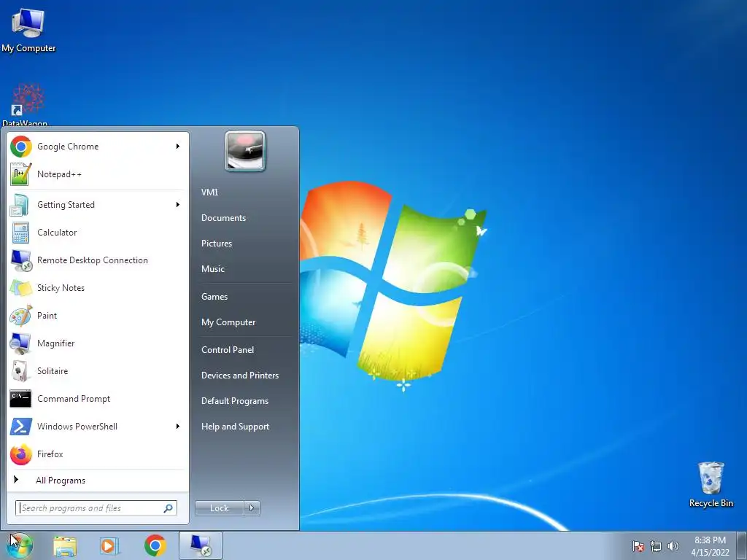Open Documents from the Start menu
Screen dimensions: 747x560
[x=223, y=217]
